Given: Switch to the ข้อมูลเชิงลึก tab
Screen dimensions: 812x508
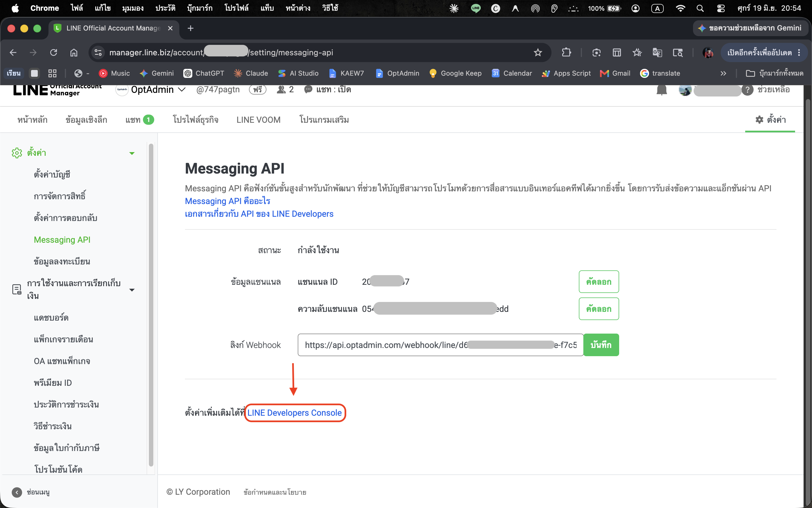Looking at the screenshot, I should click(86, 120).
